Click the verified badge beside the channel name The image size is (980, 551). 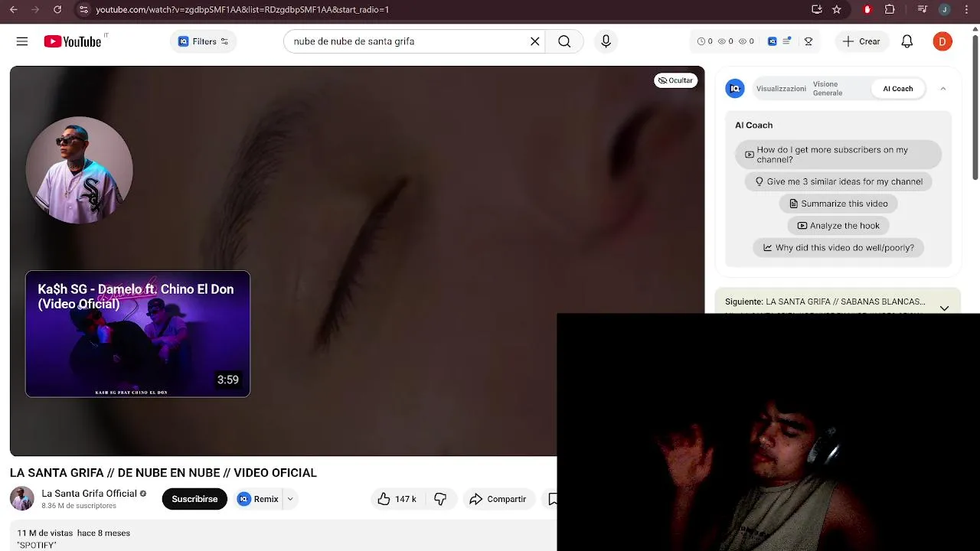[143, 494]
